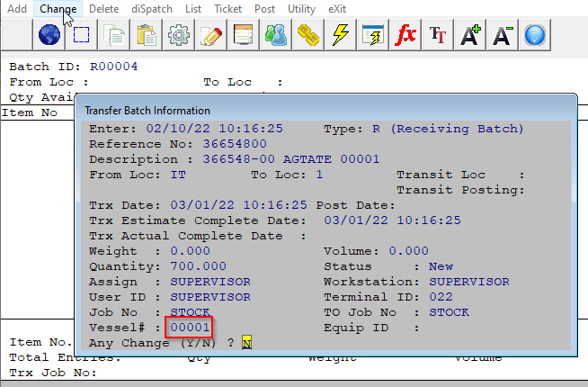Click the Any Change Y/N input field
Viewport: 588px width, 387px height.
(x=245, y=343)
